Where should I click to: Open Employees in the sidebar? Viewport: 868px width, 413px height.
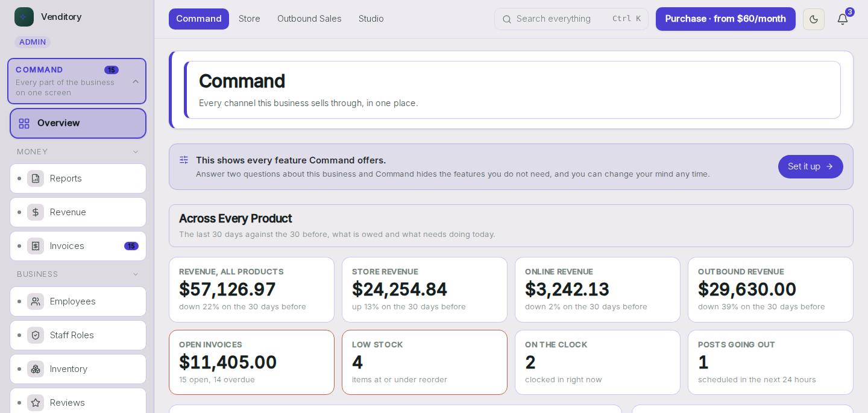tap(78, 301)
